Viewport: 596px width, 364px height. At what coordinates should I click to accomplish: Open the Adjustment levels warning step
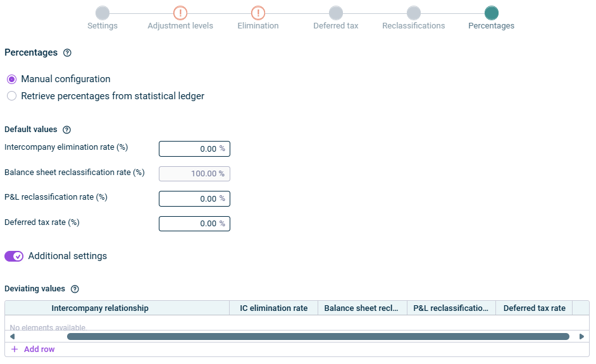point(180,13)
